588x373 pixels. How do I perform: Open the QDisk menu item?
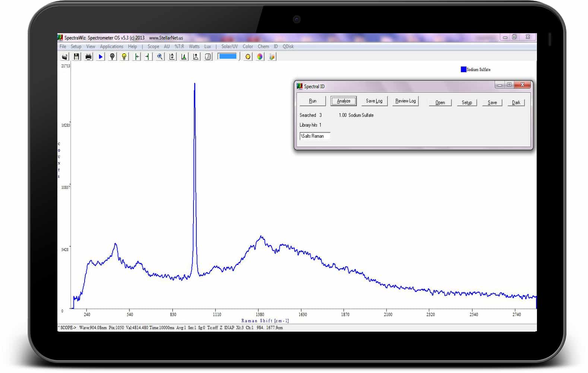[288, 47]
